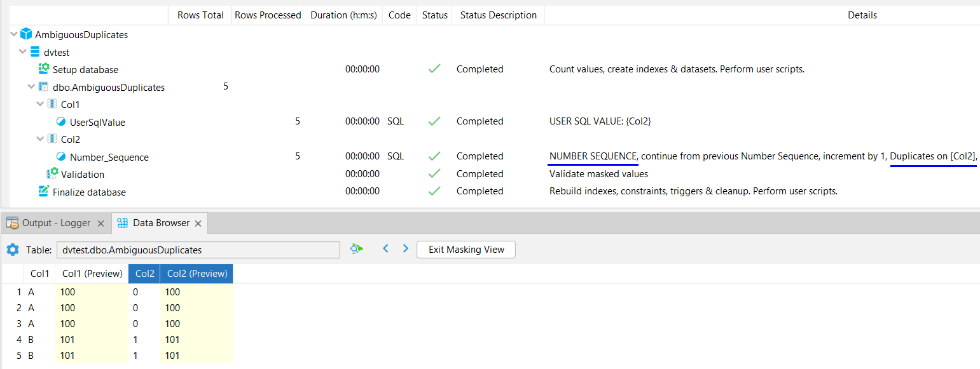Click the Setup database gear icon
Image resolution: width=980 pixels, height=369 pixels.
(x=44, y=69)
